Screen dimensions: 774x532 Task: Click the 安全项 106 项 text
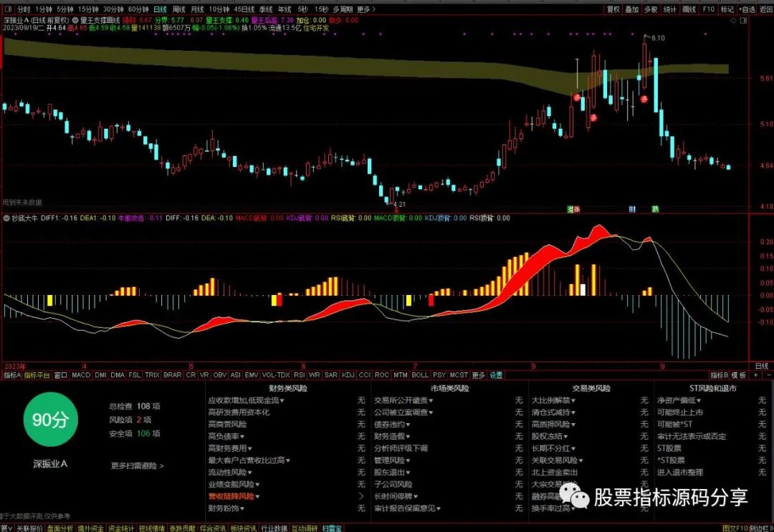tap(135, 433)
